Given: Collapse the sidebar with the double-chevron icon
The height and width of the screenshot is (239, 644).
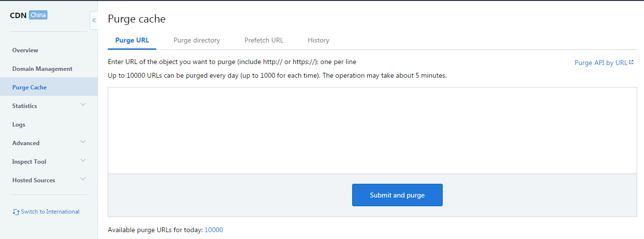Looking at the screenshot, I should coord(94,21).
